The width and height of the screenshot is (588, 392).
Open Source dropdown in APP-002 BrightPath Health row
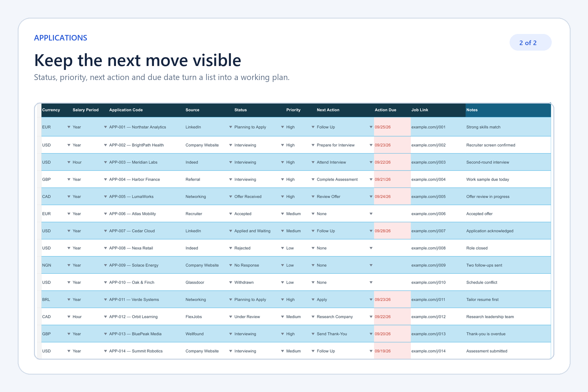pos(231,145)
